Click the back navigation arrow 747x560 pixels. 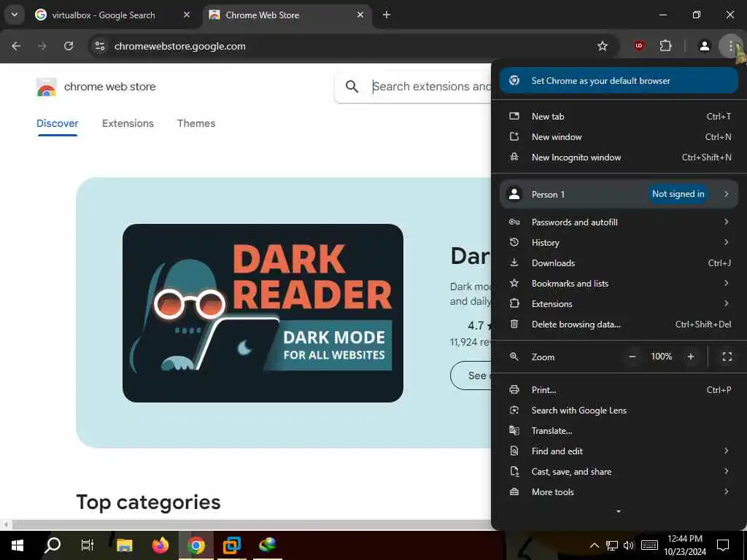point(16,46)
